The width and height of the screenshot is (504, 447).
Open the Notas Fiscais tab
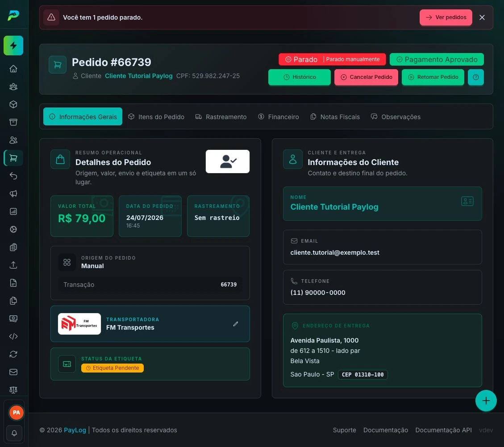point(335,117)
